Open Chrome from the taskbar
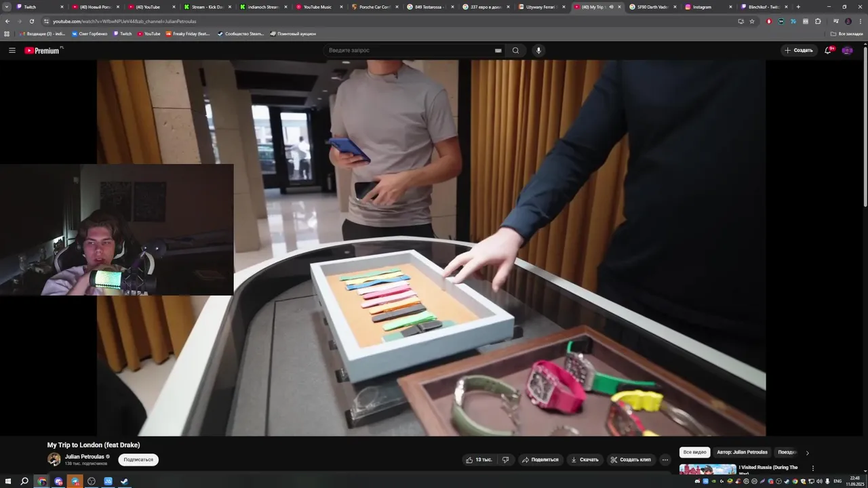The image size is (868, 488). 42,481
